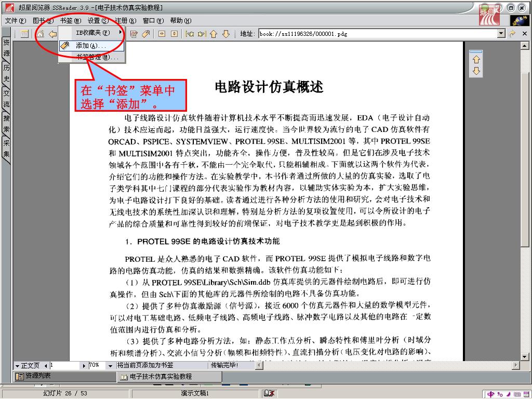532x399 pixels.
Task: Click the 传输完毕! status text
Action: point(224,365)
